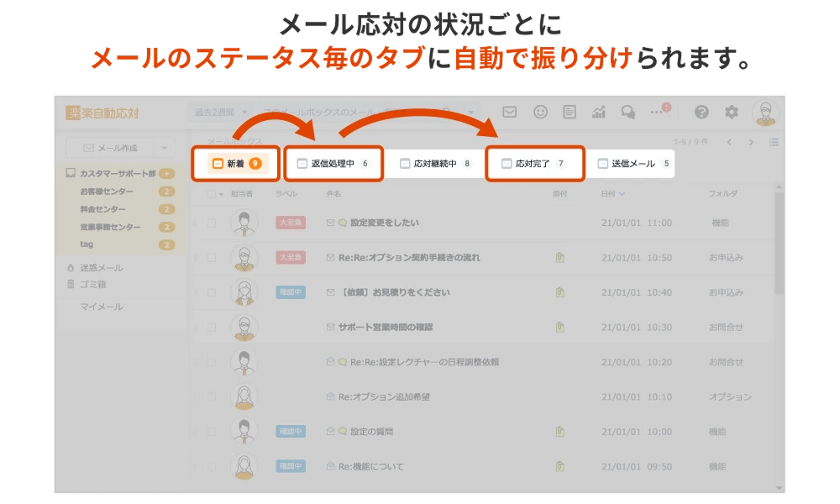The width and height of the screenshot is (840, 504).
Task: Click 大至急 label on 設定変更をしたい row
Action: click(291, 223)
